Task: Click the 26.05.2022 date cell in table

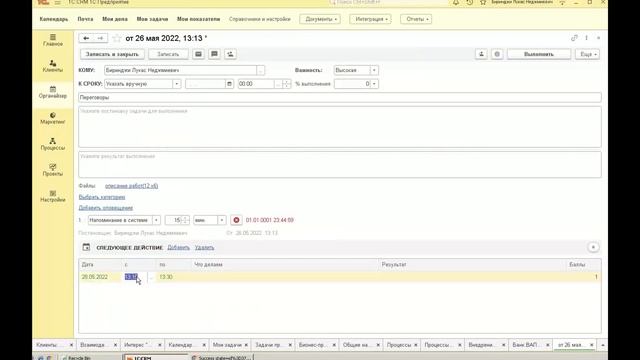Action: click(x=100, y=277)
